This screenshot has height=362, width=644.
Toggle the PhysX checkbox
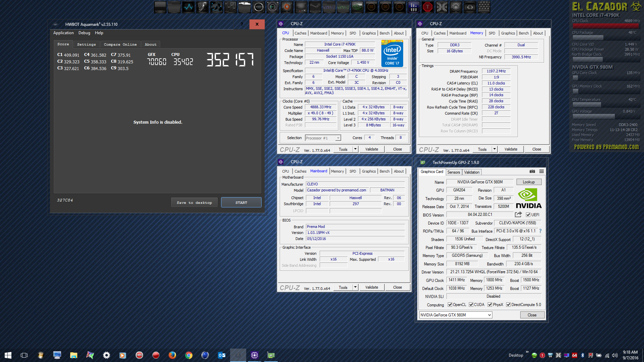490,305
